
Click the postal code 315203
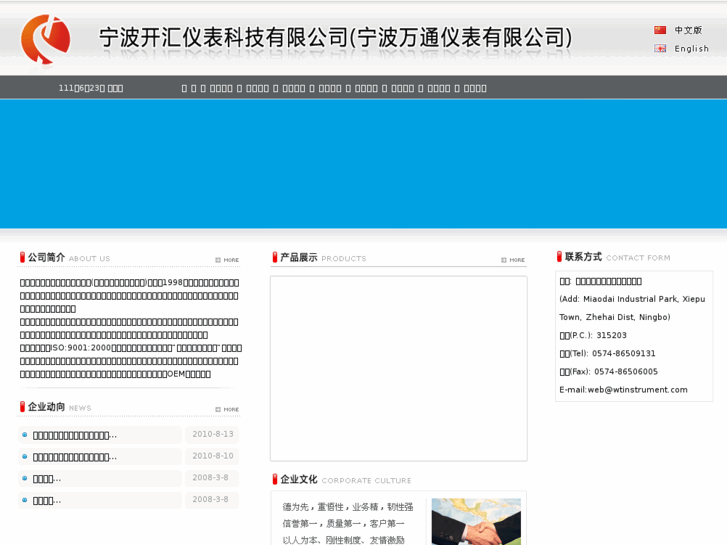[611, 335]
